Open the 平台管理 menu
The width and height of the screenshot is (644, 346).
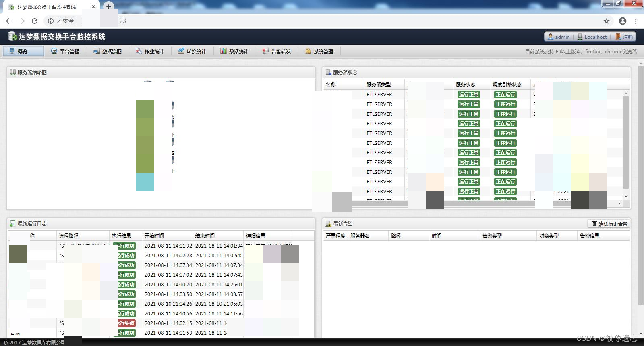pos(65,51)
